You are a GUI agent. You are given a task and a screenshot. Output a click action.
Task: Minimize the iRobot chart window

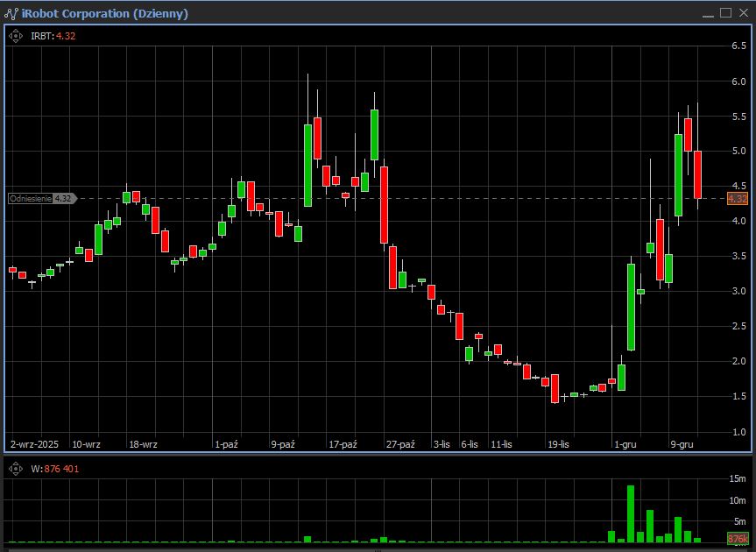click(708, 13)
